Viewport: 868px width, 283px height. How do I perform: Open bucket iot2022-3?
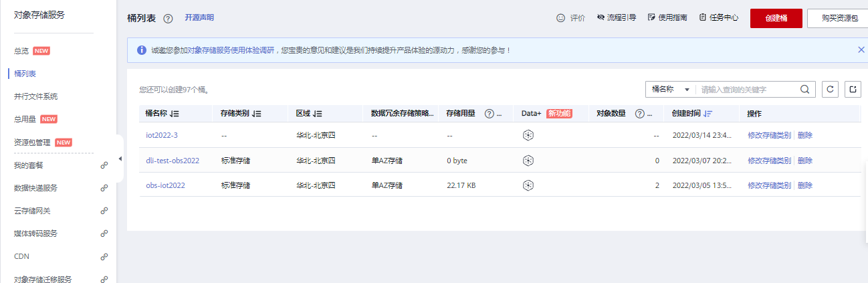pos(162,135)
